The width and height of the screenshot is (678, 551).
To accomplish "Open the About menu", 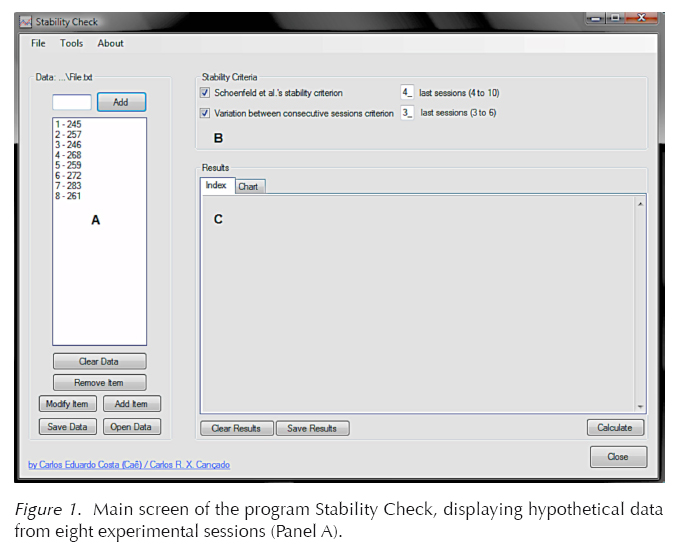I will [x=110, y=43].
